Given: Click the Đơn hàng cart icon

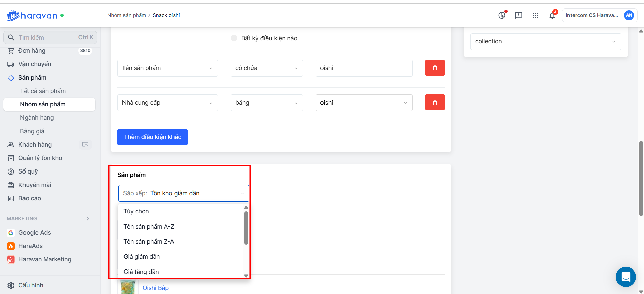Looking at the screenshot, I should pos(11,51).
